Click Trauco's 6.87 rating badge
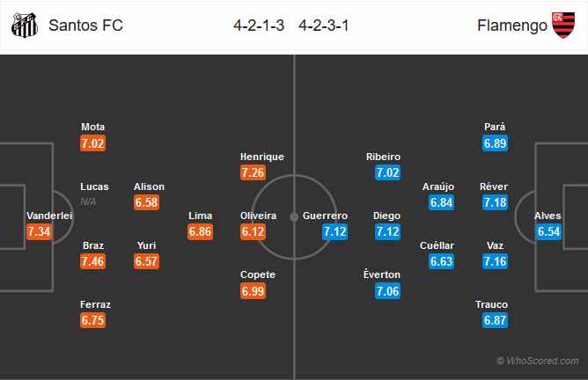The height and width of the screenshot is (380, 588). click(x=495, y=320)
